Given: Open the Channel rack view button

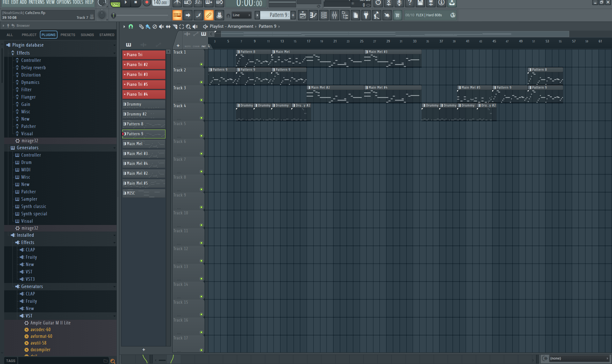Looking at the screenshot, I should pos(324,15).
